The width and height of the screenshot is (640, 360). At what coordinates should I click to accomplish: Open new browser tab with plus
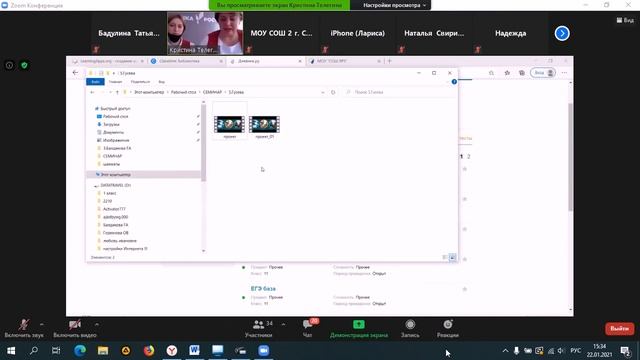click(x=389, y=61)
